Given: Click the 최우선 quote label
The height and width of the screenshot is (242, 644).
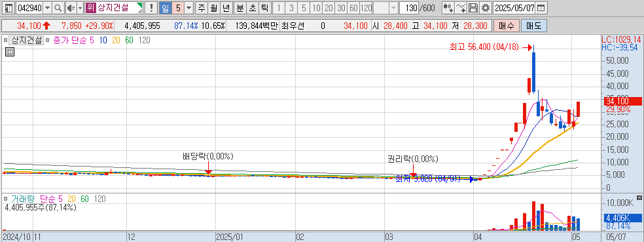Looking at the screenshot, I should (x=293, y=26).
